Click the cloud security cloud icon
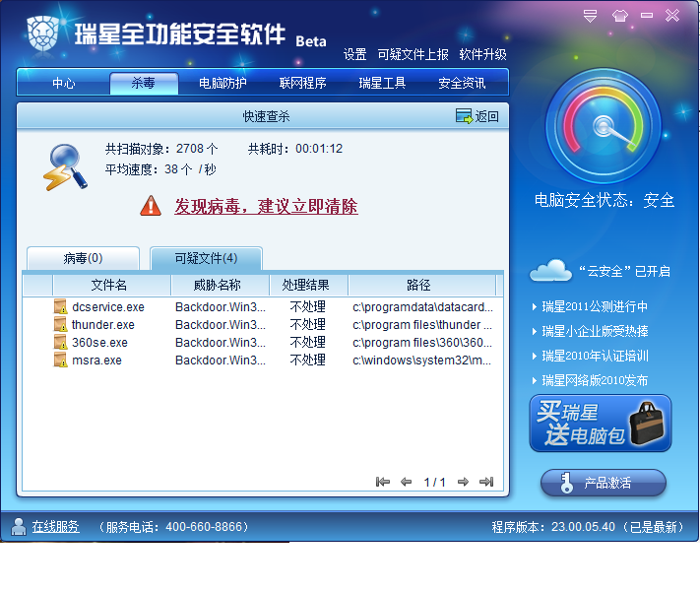Image resolution: width=700 pixels, height=591 pixels. click(550, 270)
